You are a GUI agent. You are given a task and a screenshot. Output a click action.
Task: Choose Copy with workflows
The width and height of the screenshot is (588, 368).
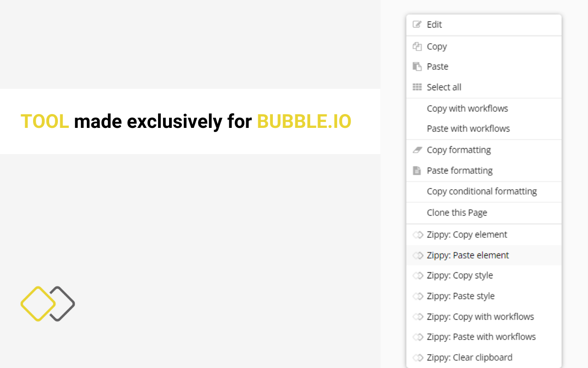coord(467,109)
